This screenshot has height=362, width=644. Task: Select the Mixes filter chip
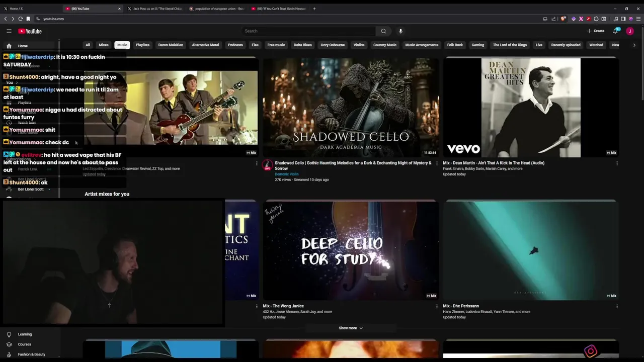(x=104, y=45)
